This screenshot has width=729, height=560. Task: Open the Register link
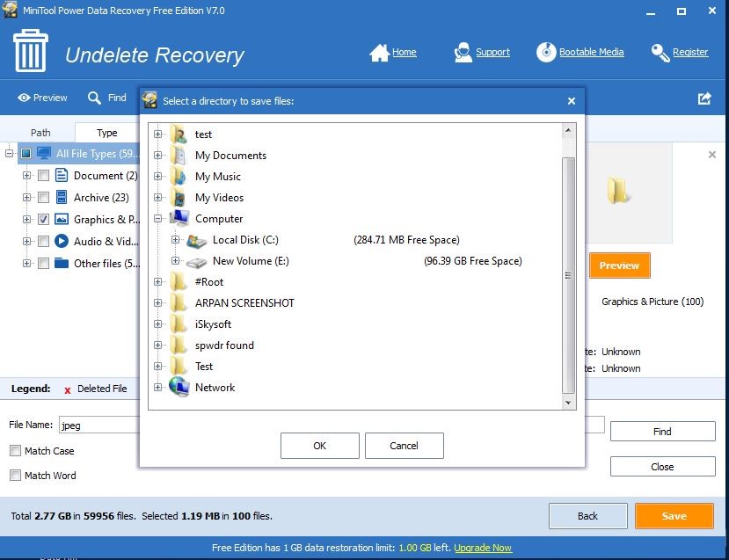click(690, 52)
